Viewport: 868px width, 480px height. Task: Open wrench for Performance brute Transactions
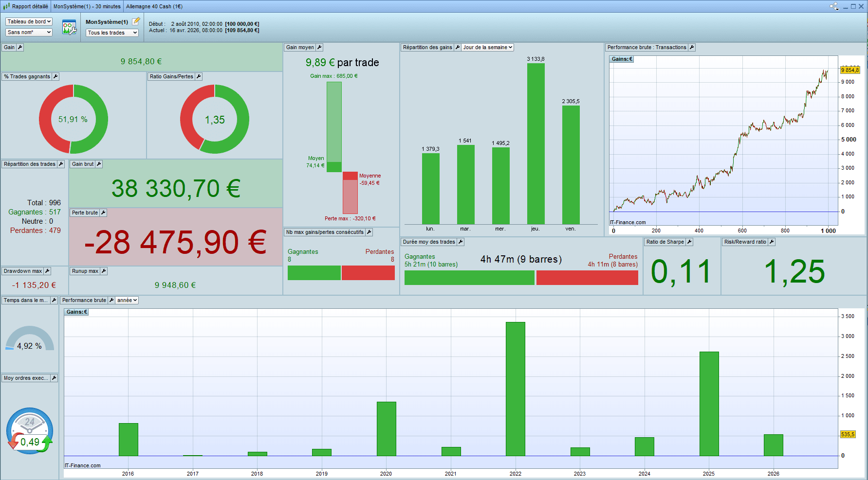pos(692,47)
